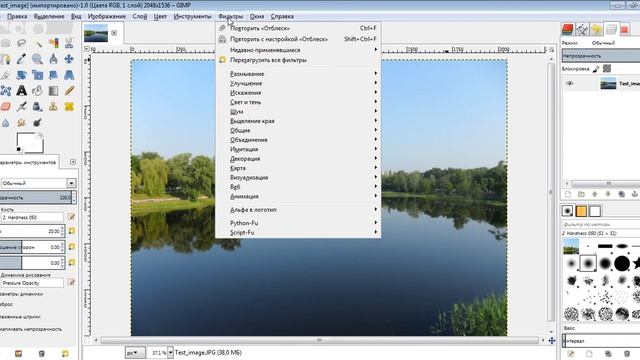The width and height of the screenshot is (640, 360).
Task: Select the Zoom magnifier tool
Action: tap(38, 59)
